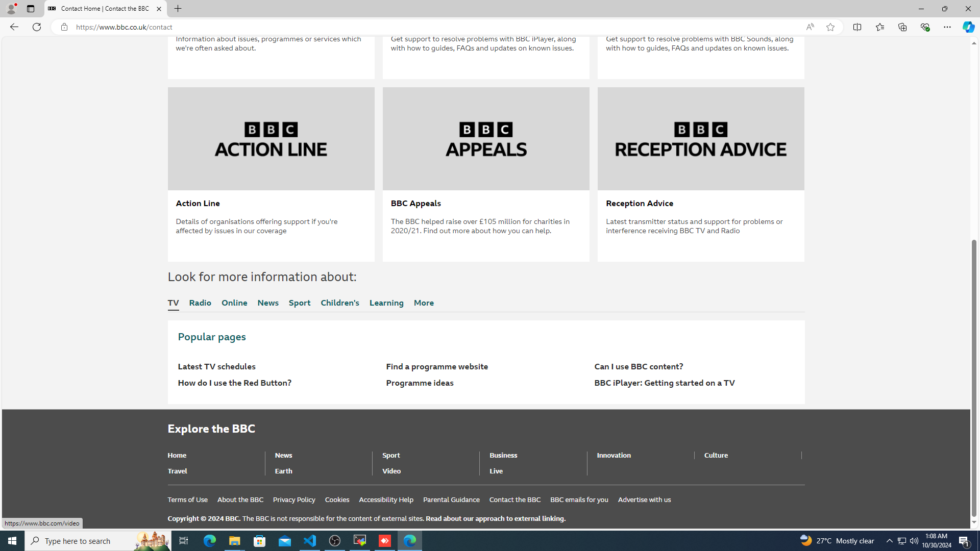Open Outlook mail from taskbar
Image resolution: width=980 pixels, height=551 pixels.
pos(285,541)
